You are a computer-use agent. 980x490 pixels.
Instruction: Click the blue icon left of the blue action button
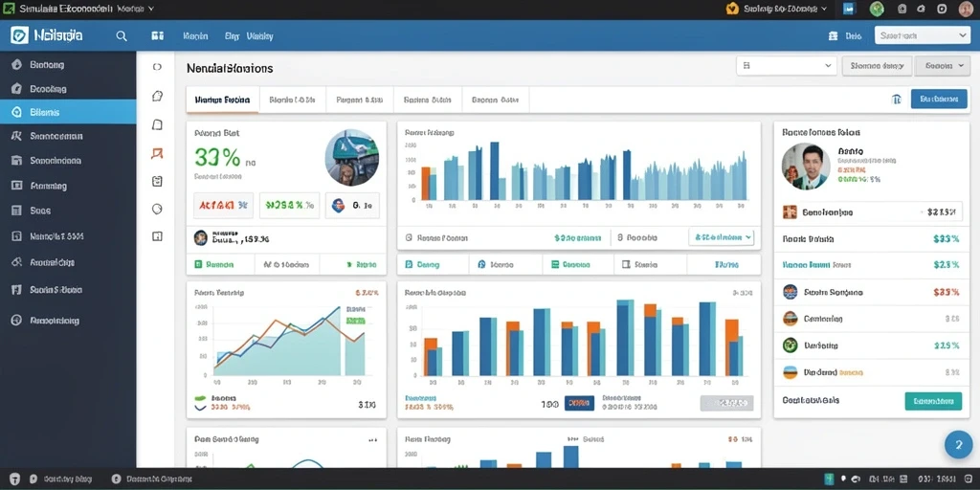(x=896, y=99)
